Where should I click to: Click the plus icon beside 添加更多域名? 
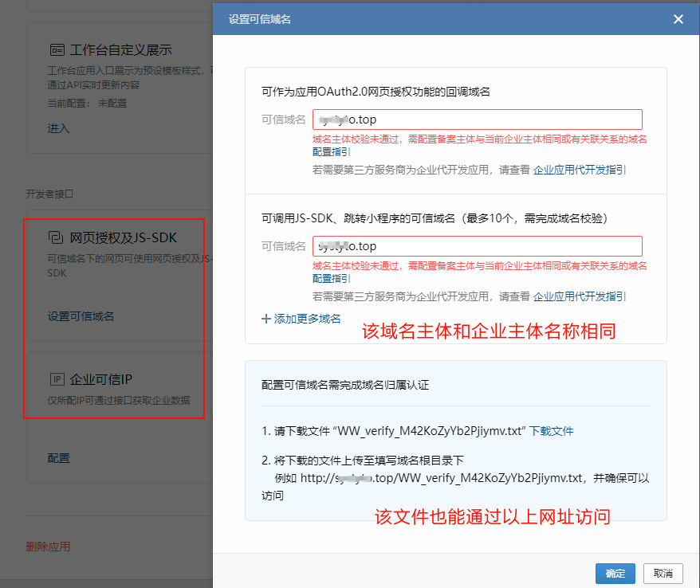[x=266, y=319]
